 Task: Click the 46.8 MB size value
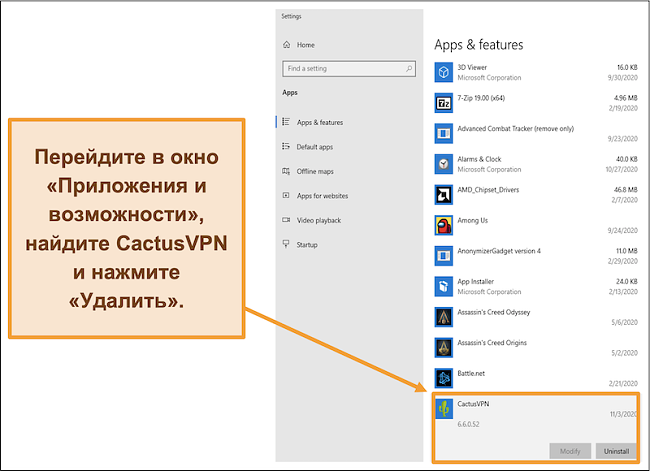pos(626,190)
